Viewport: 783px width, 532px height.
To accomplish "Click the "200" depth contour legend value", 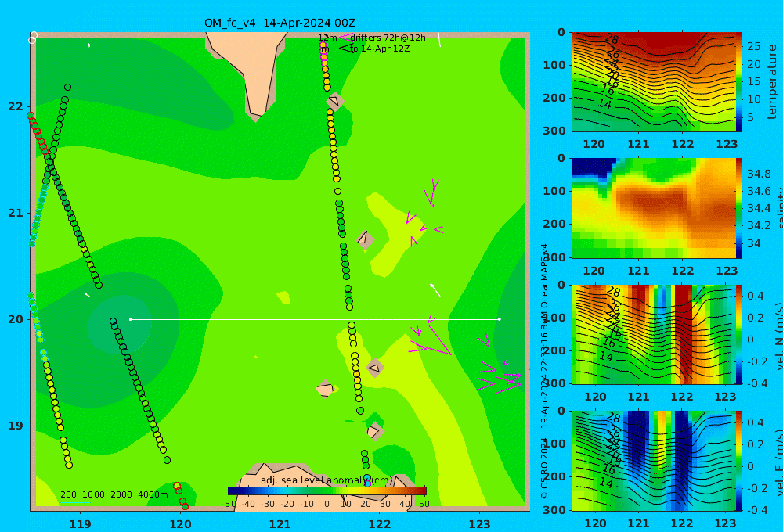I will point(68,494).
